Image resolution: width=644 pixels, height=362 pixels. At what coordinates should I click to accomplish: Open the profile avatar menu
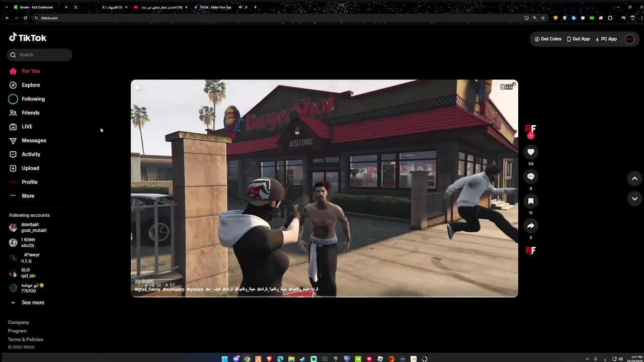(x=629, y=39)
